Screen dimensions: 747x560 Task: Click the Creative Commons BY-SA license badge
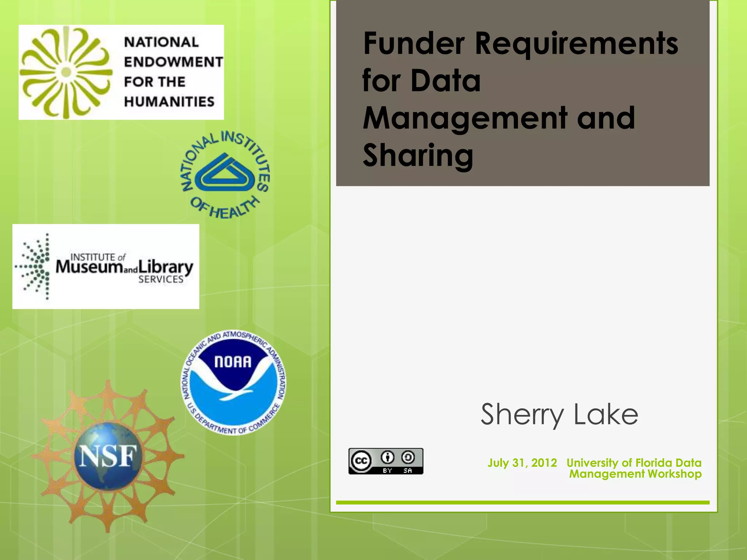[x=386, y=461]
